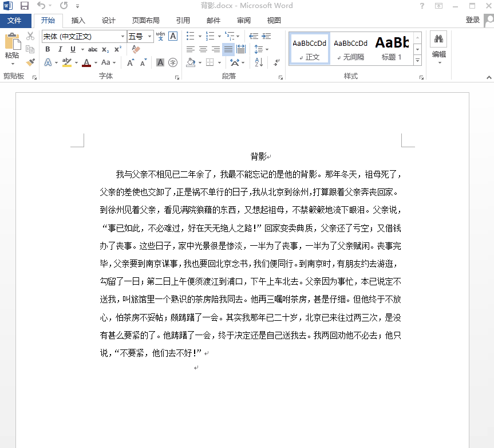The width and height of the screenshot is (494, 448).
Task: Click the Format Painter brush icon
Action: (x=30, y=62)
